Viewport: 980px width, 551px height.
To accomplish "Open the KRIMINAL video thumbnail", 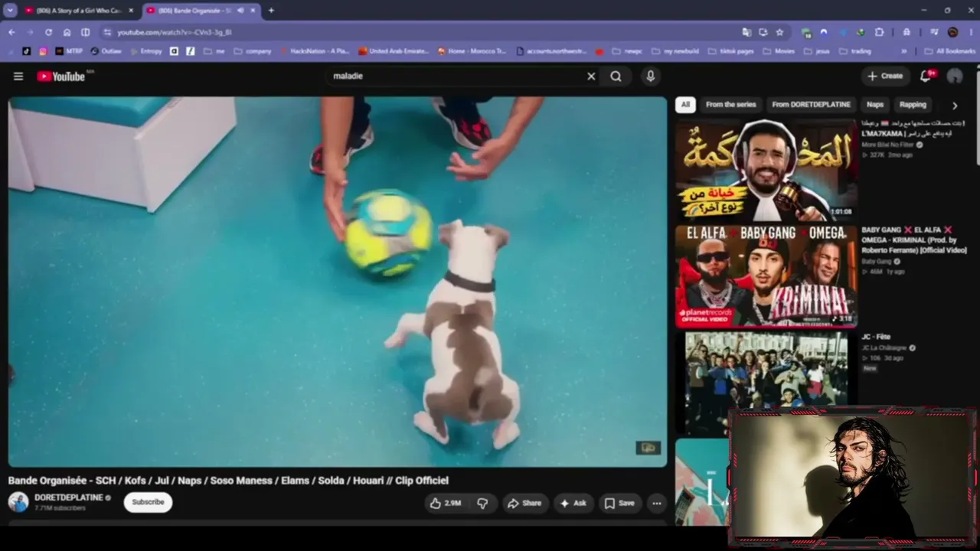I will click(x=766, y=275).
